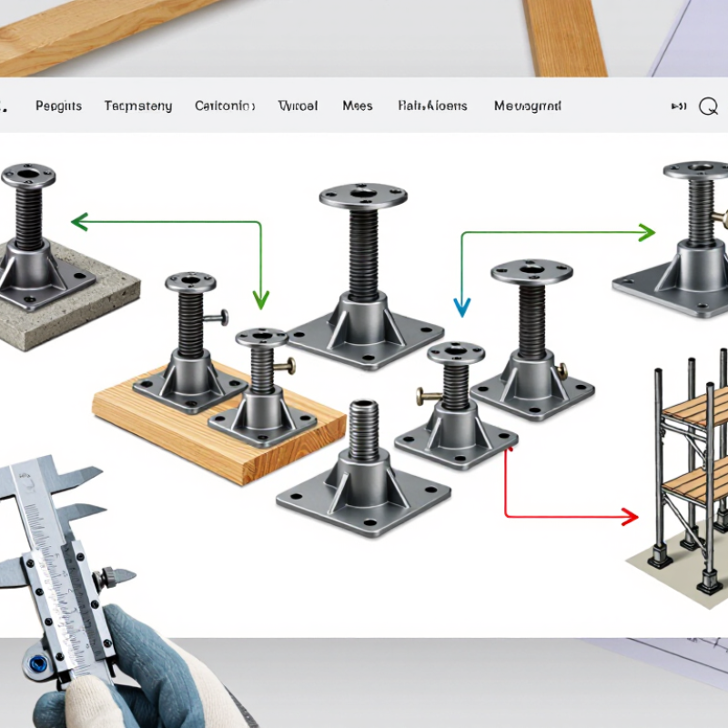Click the jack bases on the wooden plank
728x728 pixels.
click(219, 379)
